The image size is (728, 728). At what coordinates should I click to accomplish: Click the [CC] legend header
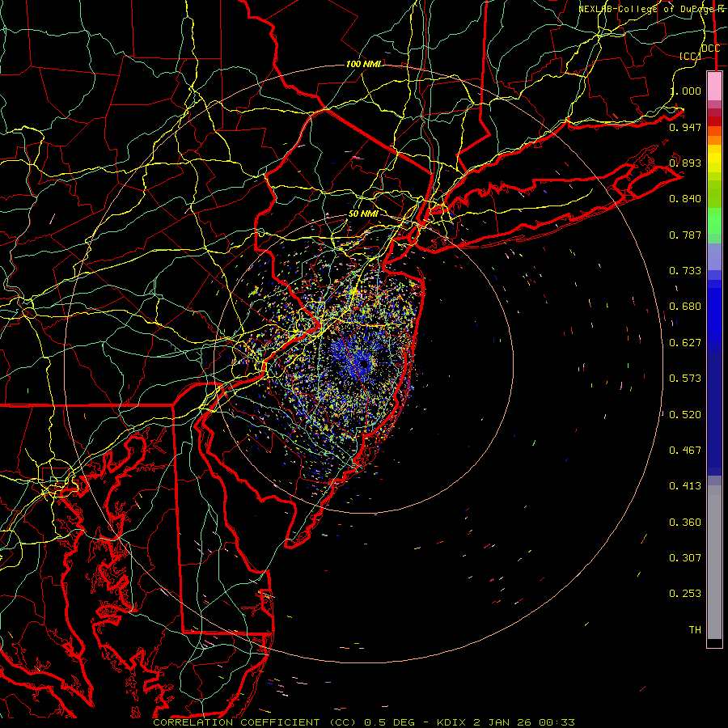[x=690, y=56]
